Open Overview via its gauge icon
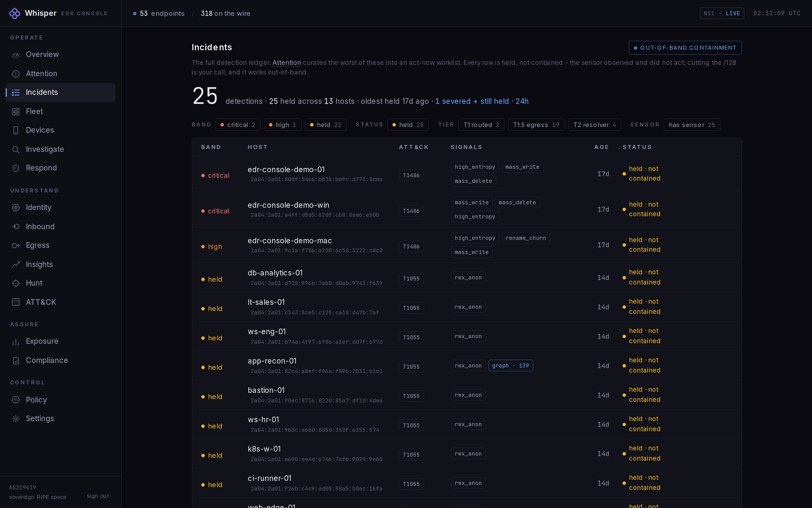 click(16, 55)
